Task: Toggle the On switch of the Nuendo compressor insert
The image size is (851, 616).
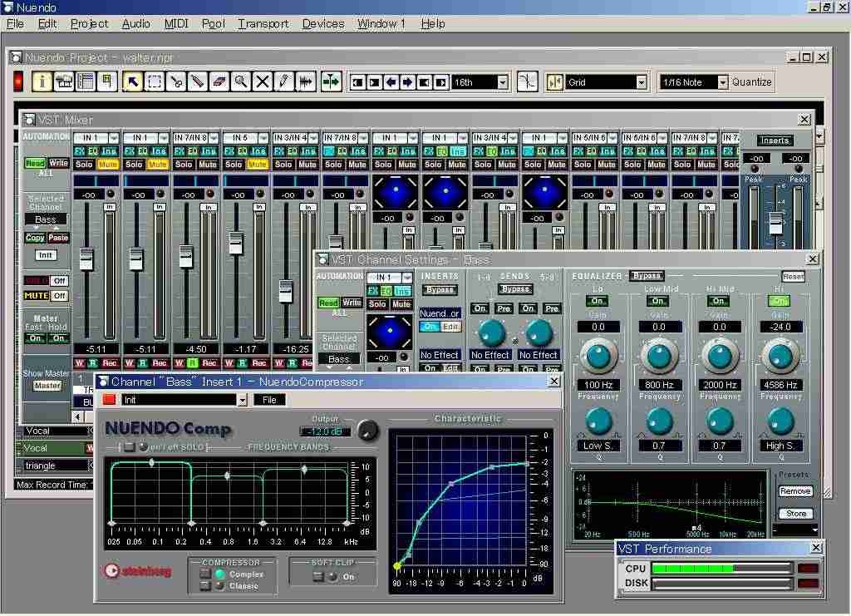Action: [429, 327]
